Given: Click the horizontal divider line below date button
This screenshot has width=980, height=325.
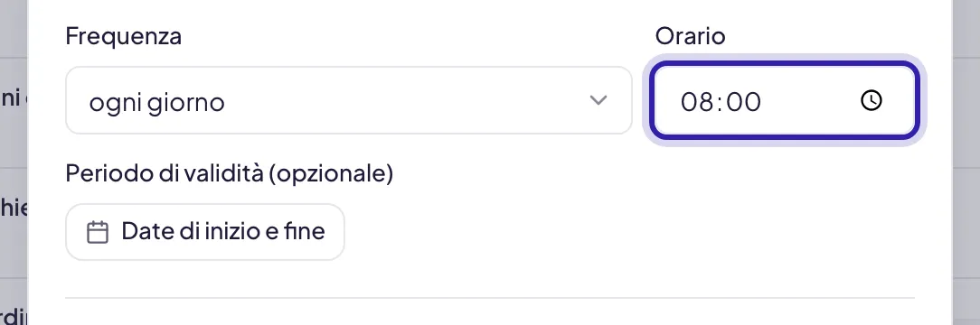Looking at the screenshot, I should 490,298.
